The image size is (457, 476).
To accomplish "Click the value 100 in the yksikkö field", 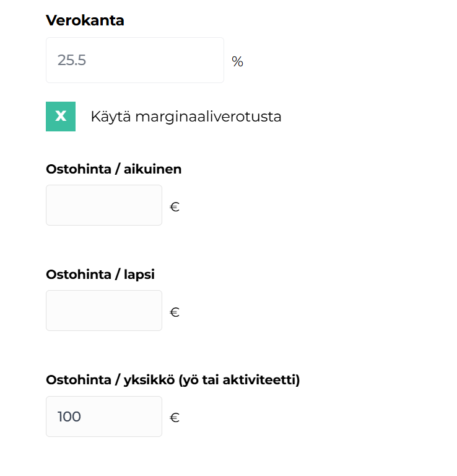I will 69,416.
